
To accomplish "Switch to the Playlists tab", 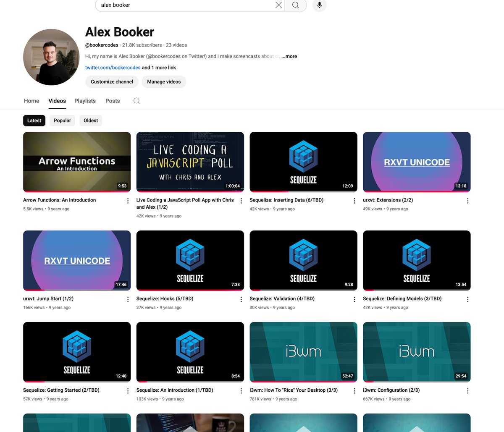I will [x=85, y=101].
